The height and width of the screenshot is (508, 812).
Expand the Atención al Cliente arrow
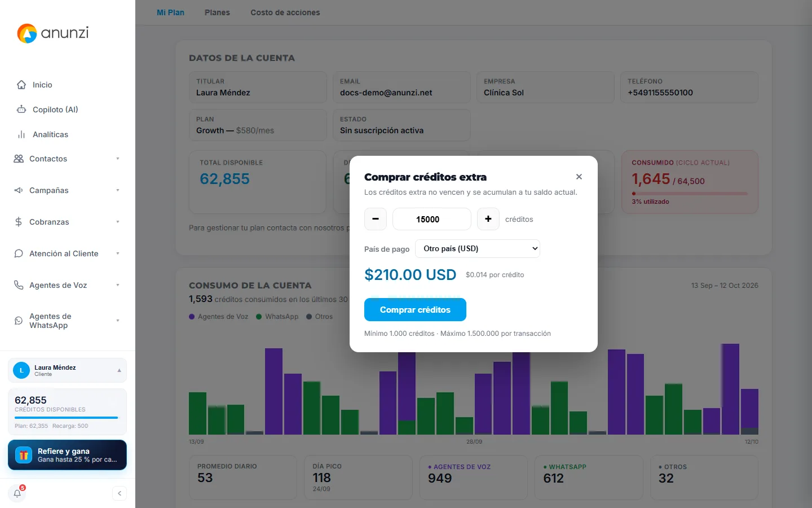click(118, 253)
